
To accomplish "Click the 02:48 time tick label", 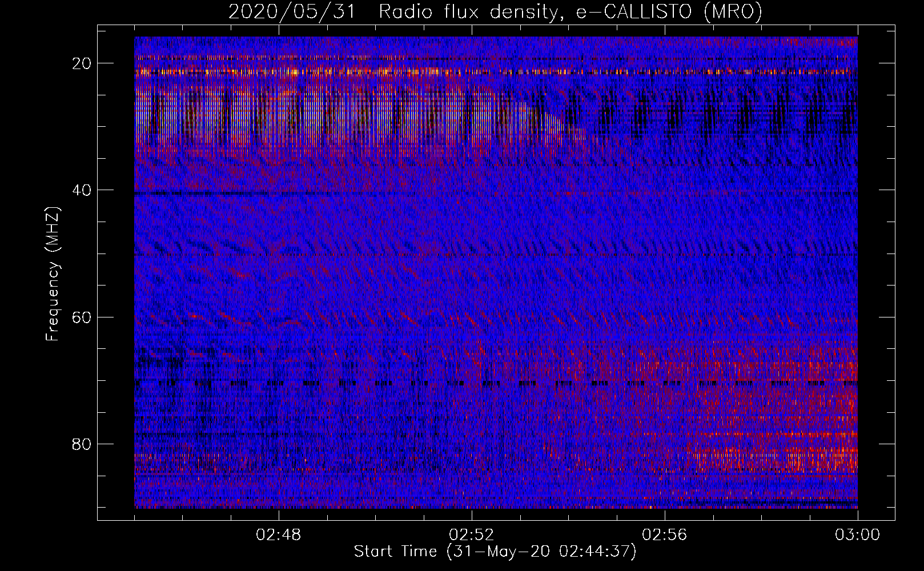I will pos(279,535).
